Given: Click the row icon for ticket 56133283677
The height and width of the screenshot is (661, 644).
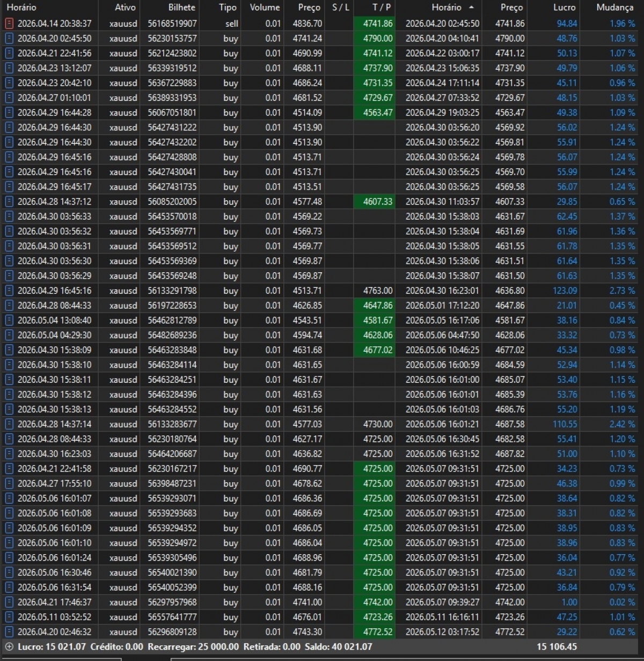Looking at the screenshot, I should [9, 424].
